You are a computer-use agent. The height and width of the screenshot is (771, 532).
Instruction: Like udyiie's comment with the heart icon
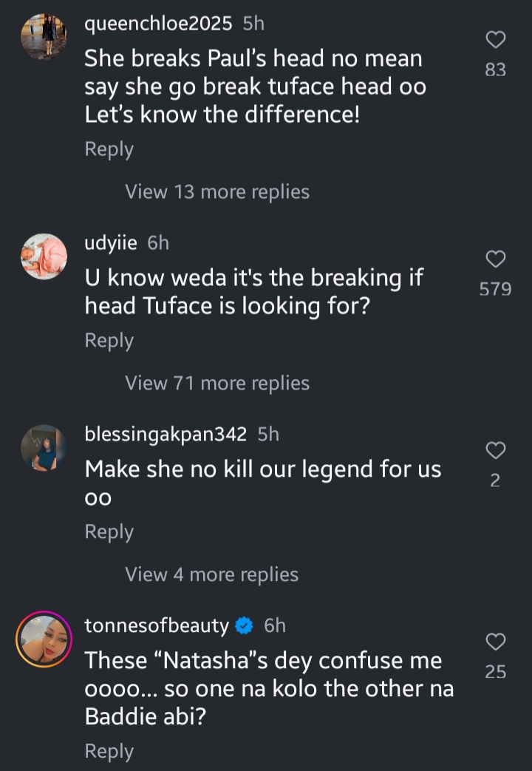[x=495, y=259]
